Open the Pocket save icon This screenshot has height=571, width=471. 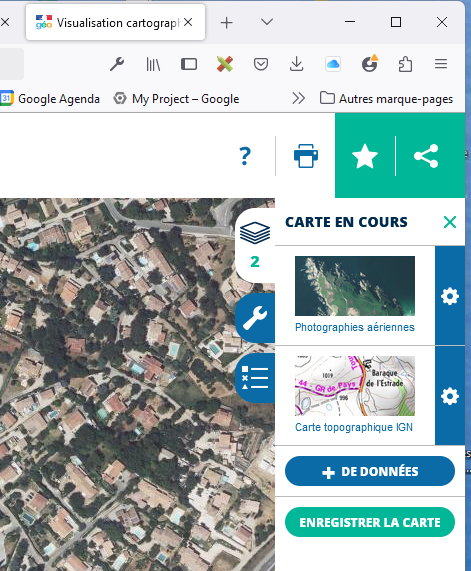click(261, 64)
